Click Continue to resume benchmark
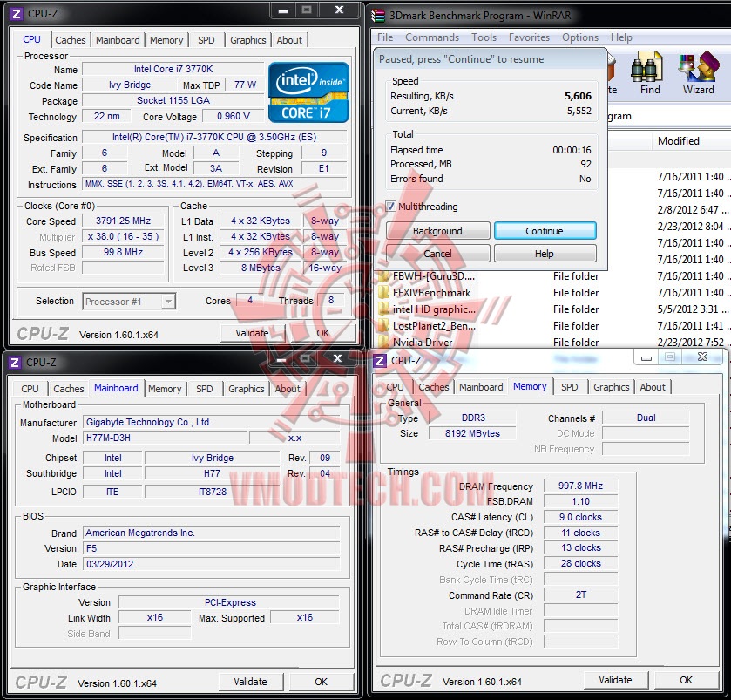The height and width of the screenshot is (700, 731). [545, 231]
